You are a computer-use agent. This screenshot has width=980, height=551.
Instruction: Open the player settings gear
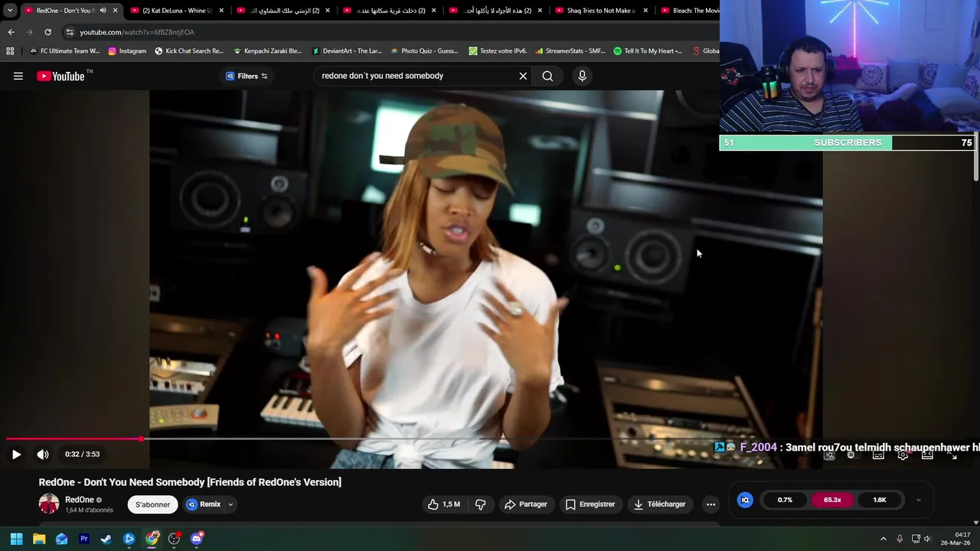[x=903, y=455]
